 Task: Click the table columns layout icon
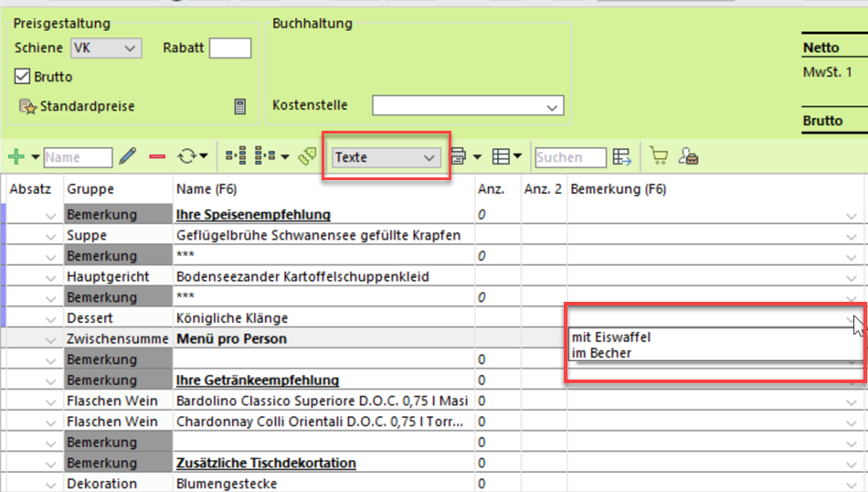pyautogui.click(x=502, y=157)
